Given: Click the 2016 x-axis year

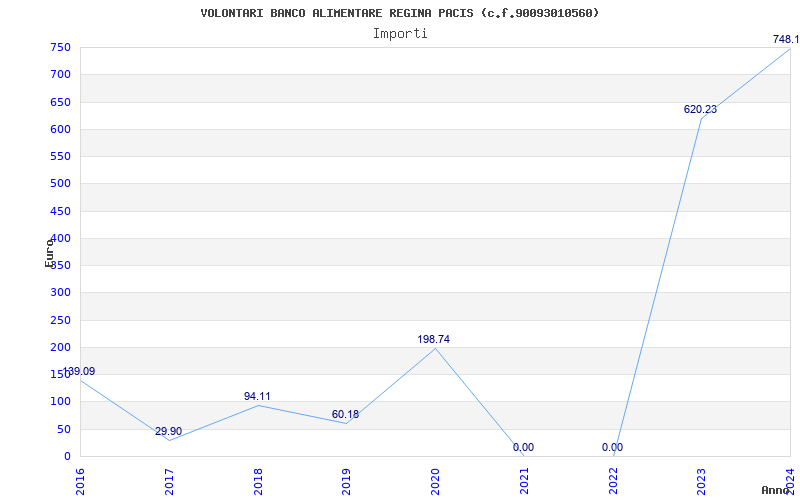Looking at the screenshot, I should [80, 482].
